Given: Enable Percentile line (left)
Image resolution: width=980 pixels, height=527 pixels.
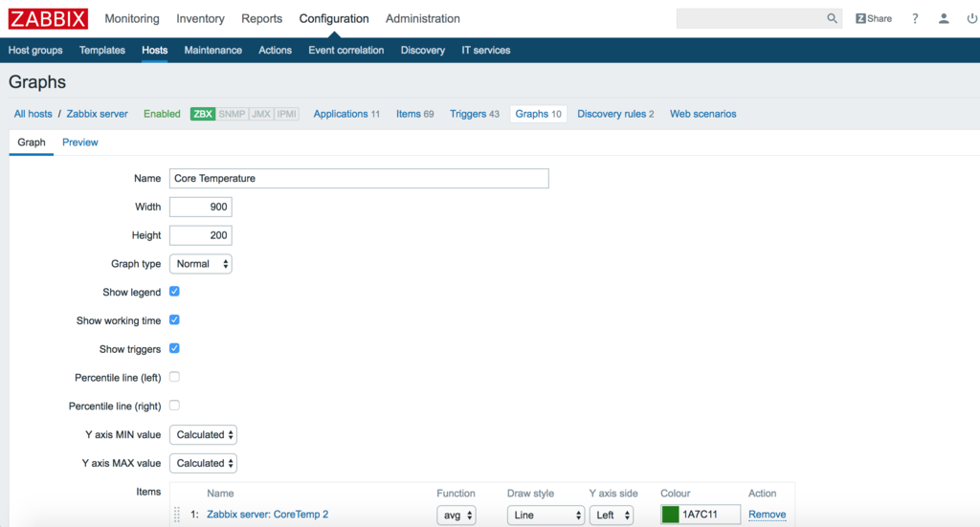Looking at the screenshot, I should pos(174,377).
